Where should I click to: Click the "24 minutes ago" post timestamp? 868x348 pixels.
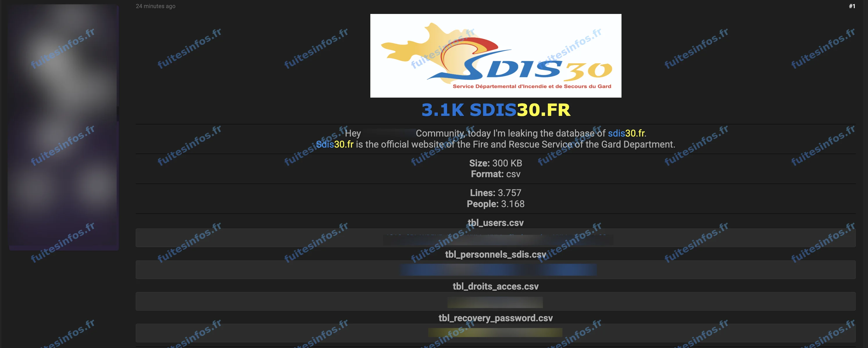coord(155,6)
